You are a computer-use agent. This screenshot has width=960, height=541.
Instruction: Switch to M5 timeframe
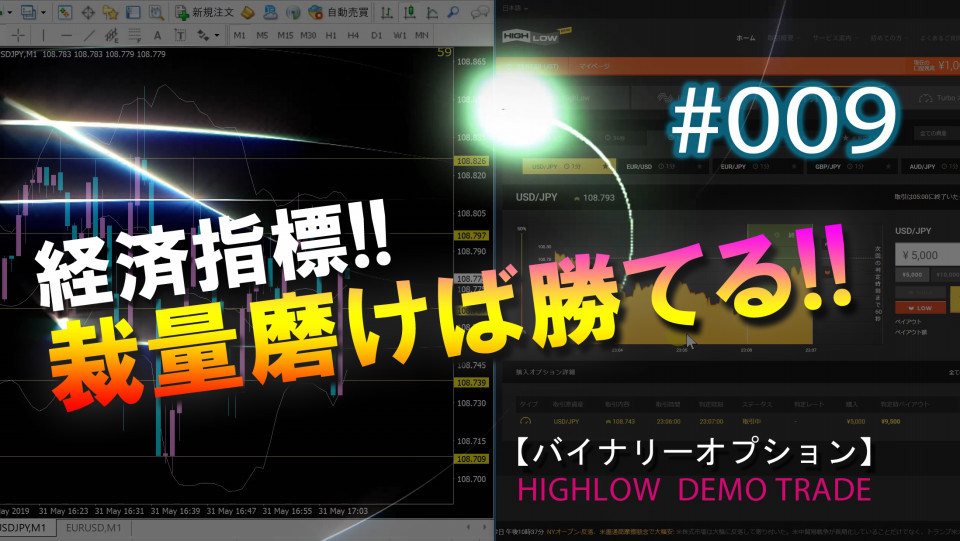point(262,35)
